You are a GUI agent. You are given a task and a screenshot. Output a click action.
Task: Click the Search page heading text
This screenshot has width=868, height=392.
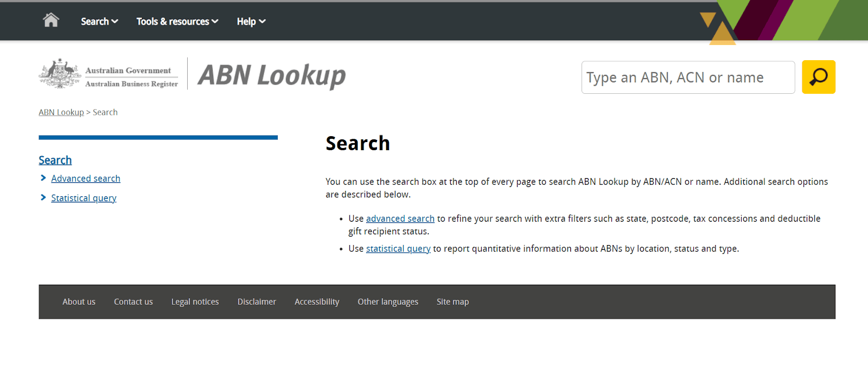(x=358, y=144)
